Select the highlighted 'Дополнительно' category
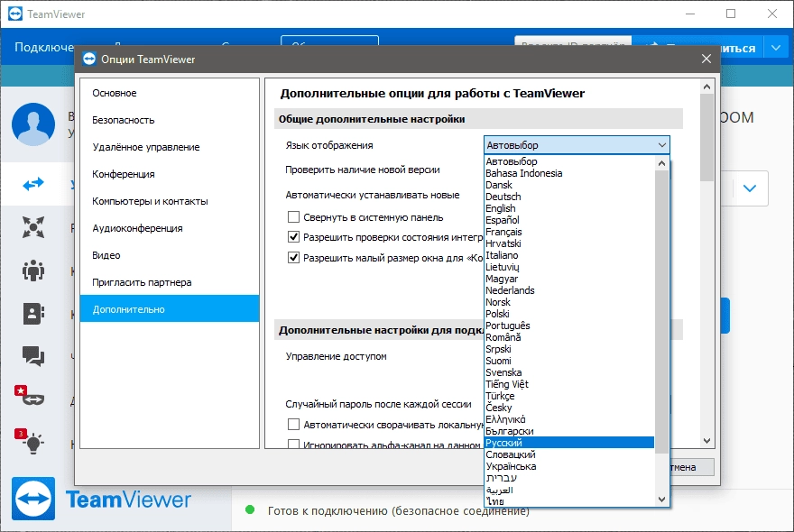 pos(170,308)
